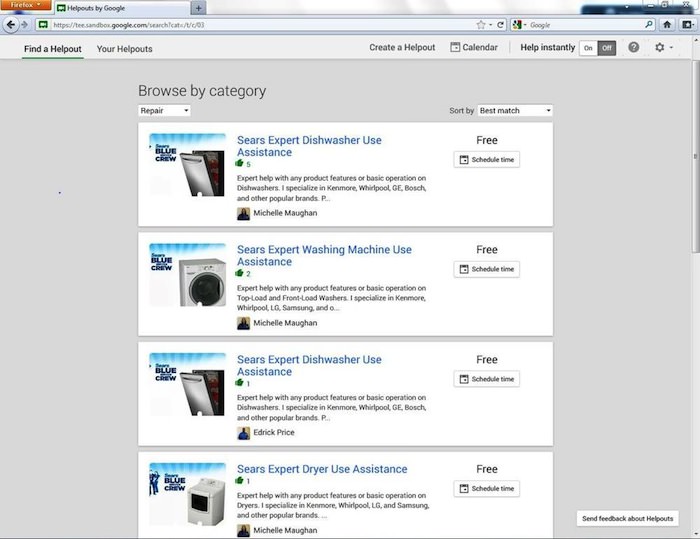The width and height of the screenshot is (700, 539).
Task: Open the Repair category dropdown
Action: [x=164, y=110]
